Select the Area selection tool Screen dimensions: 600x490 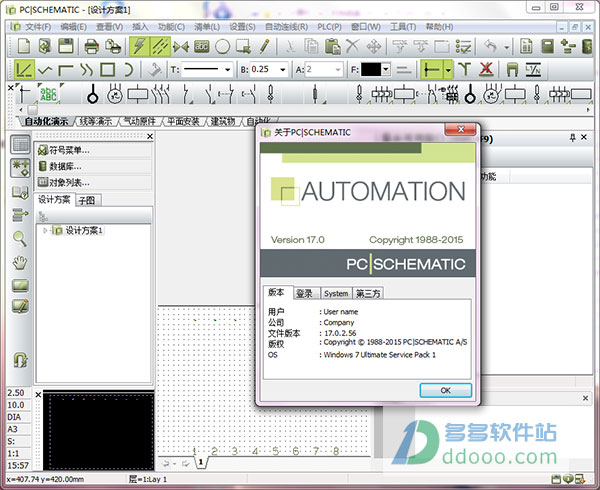pyautogui.click(x=243, y=46)
